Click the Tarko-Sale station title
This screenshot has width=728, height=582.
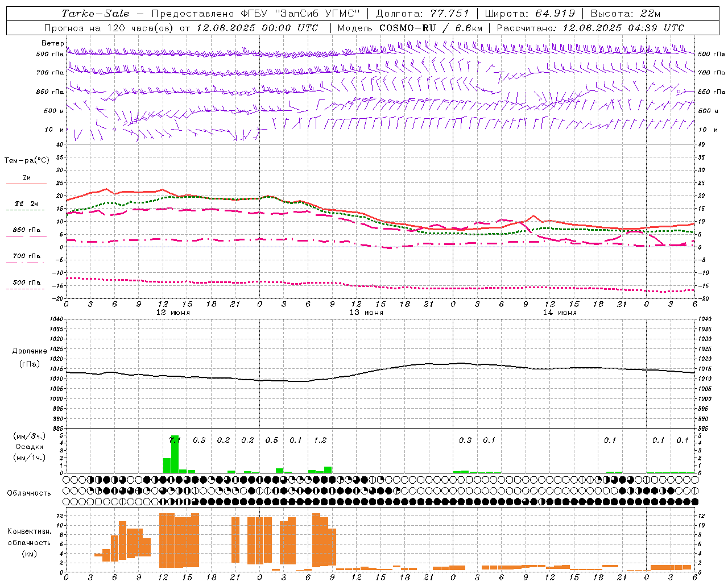click(x=96, y=14)
